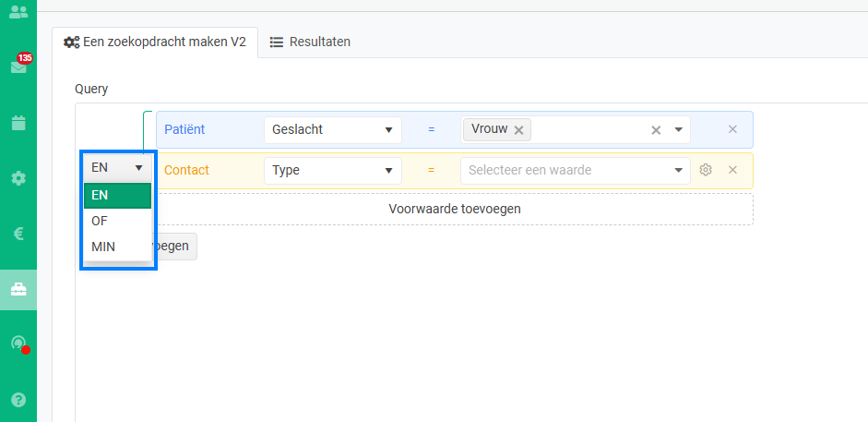The width and height of the screenshot is (868, 422).
Task: Click the help question mark icon
Action: 18,400
